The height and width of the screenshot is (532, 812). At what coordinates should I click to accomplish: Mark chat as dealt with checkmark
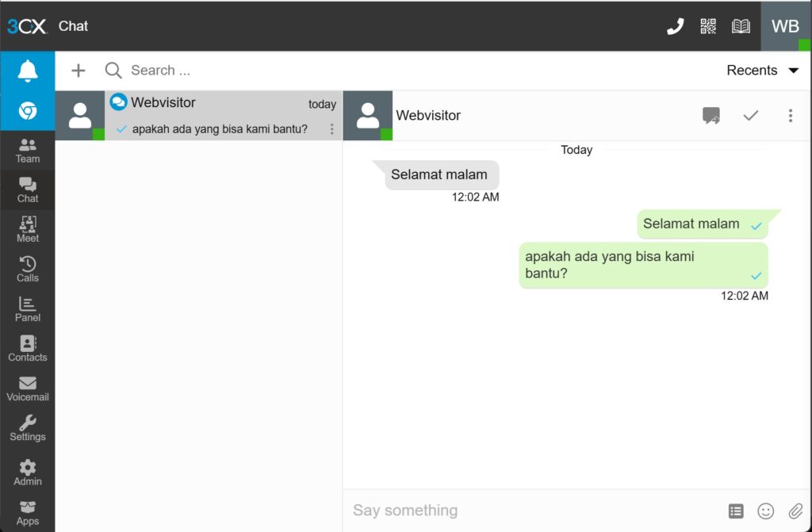pyautogui.click(x=751, y=116)
